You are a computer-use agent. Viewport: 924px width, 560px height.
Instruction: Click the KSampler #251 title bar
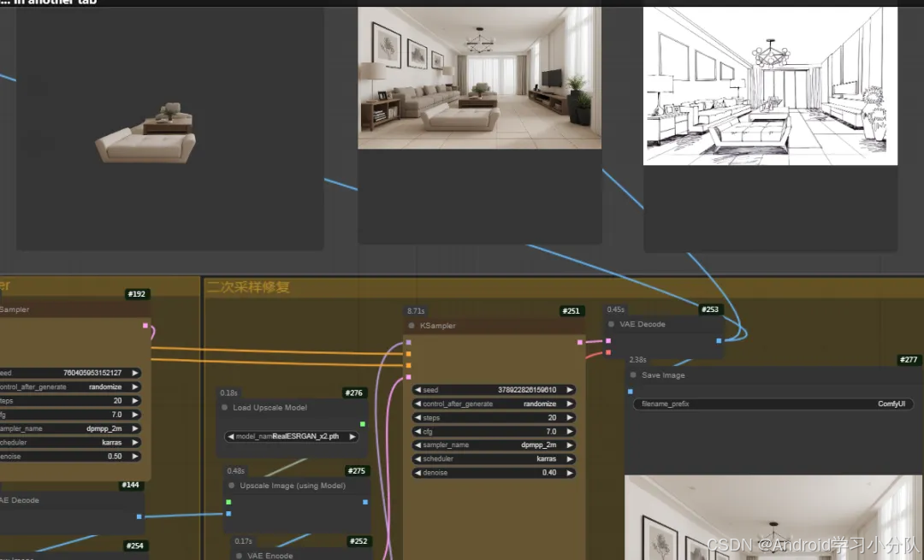click(x=494, y=326)
